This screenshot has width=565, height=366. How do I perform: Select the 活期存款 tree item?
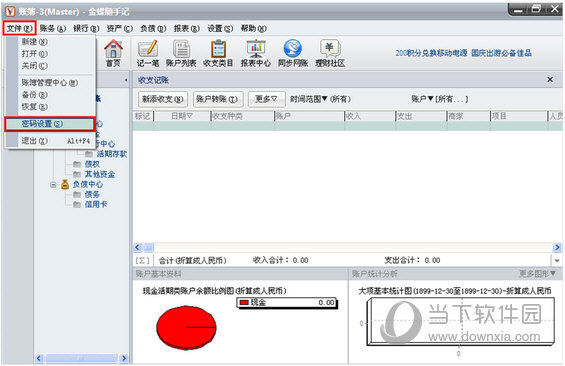click(112, 154)
